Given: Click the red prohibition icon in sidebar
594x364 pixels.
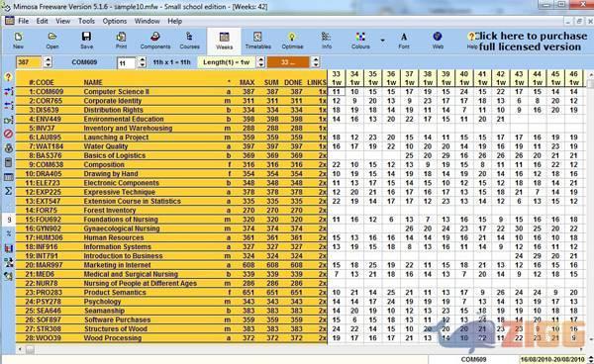Looking at the screenshot, I should point(8,134).
